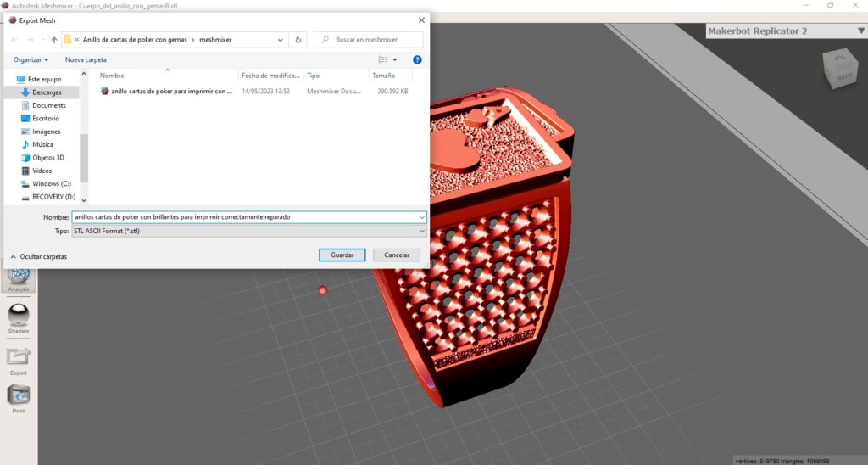Expand the Makerbot Replicator 2 printer dropdown
The image size is (868, 465).
860,31
